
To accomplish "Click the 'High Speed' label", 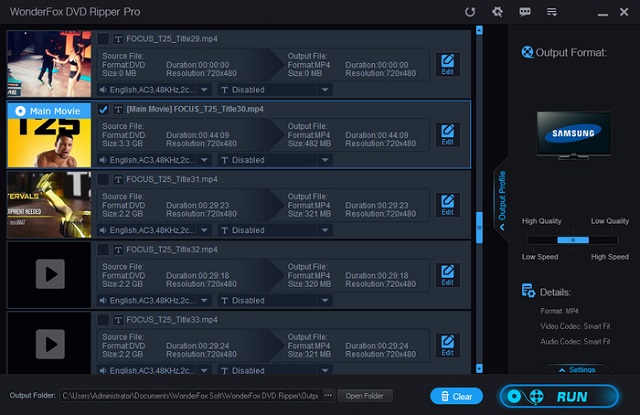I will point(610,257).
